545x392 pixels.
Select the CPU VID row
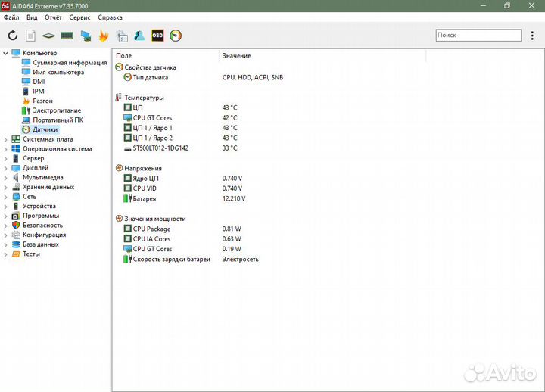click(183, 188)
